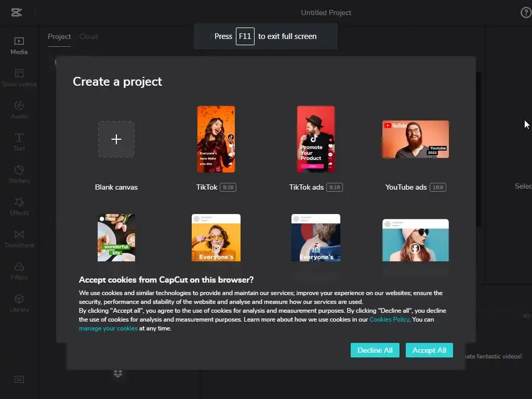Choose the TikTok ads template thumbnail

(316, 139)
